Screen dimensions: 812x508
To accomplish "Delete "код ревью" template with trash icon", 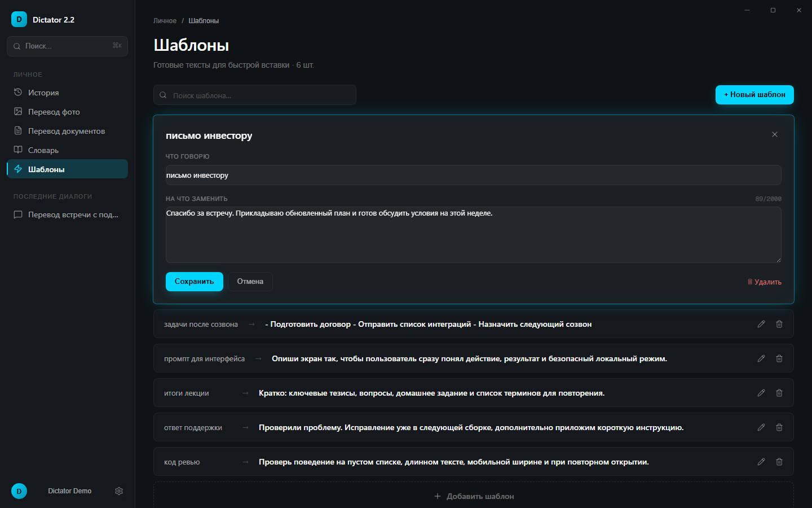I will click(x=779, y=462).
